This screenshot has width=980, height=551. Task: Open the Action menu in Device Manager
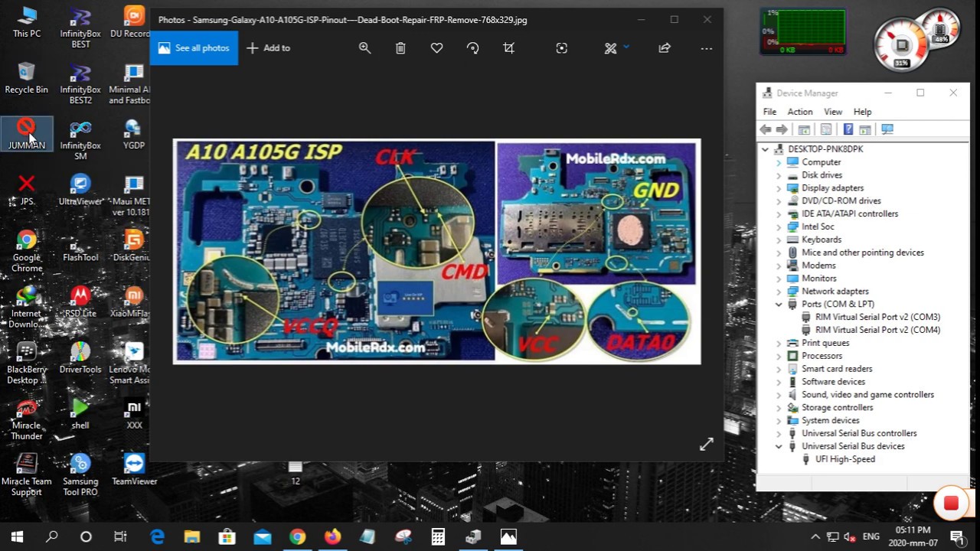pos(800,112)
